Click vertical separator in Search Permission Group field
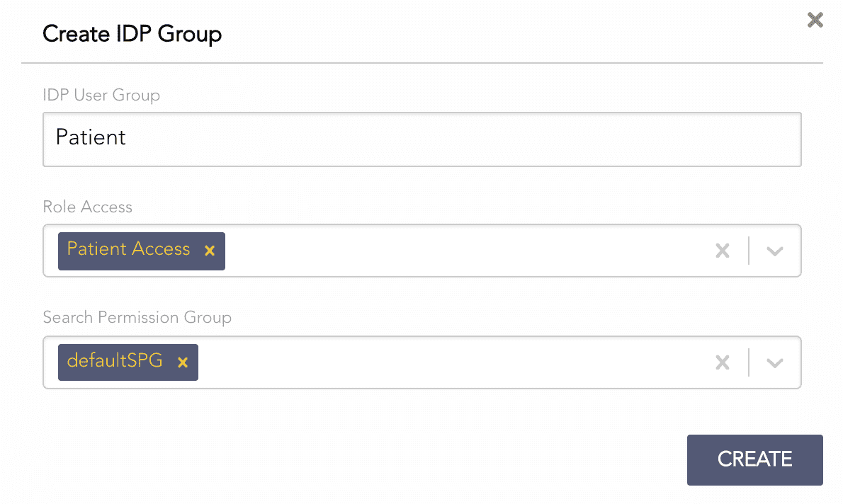Image resolution: width=843 pixels, height=504 pixels. click(749, 362)
